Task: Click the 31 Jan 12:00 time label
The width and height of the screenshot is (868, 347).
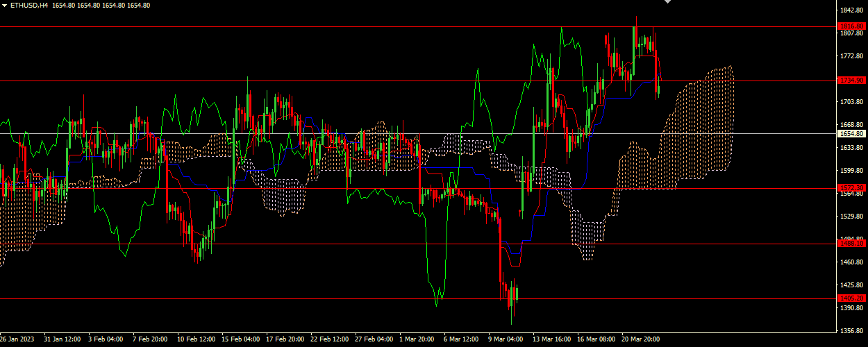Action: [63, 340]
